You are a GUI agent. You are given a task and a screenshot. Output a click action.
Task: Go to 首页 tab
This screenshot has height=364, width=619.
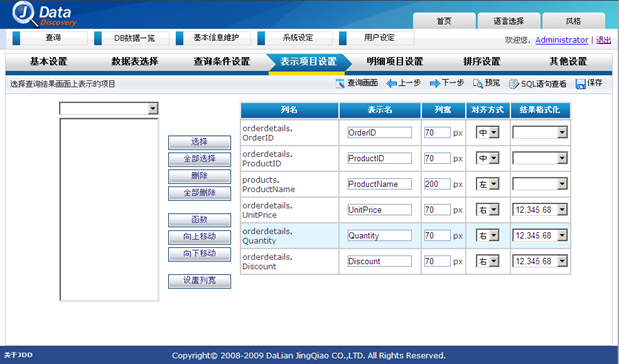(x=444, y=21)
